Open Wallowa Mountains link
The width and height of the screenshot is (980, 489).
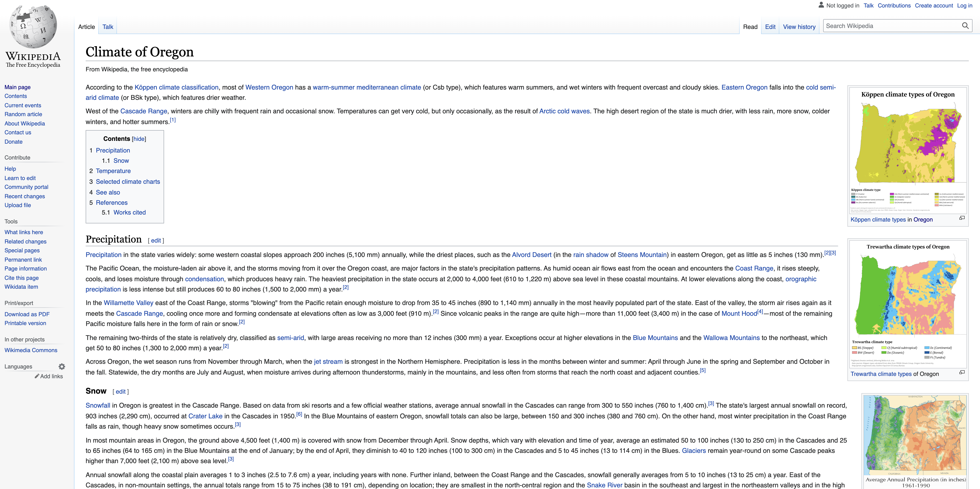point(731,338)
